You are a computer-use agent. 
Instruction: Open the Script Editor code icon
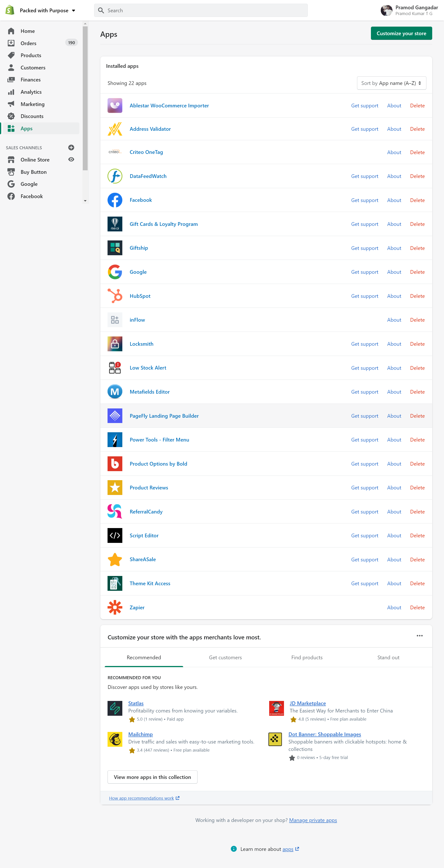115,535
